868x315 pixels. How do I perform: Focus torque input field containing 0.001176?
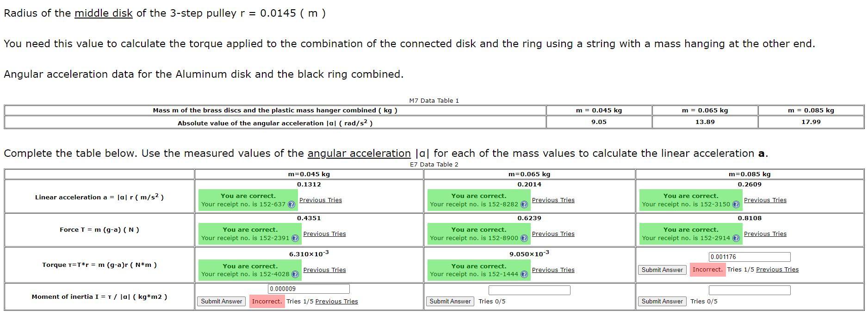click(x=750, y=257)
